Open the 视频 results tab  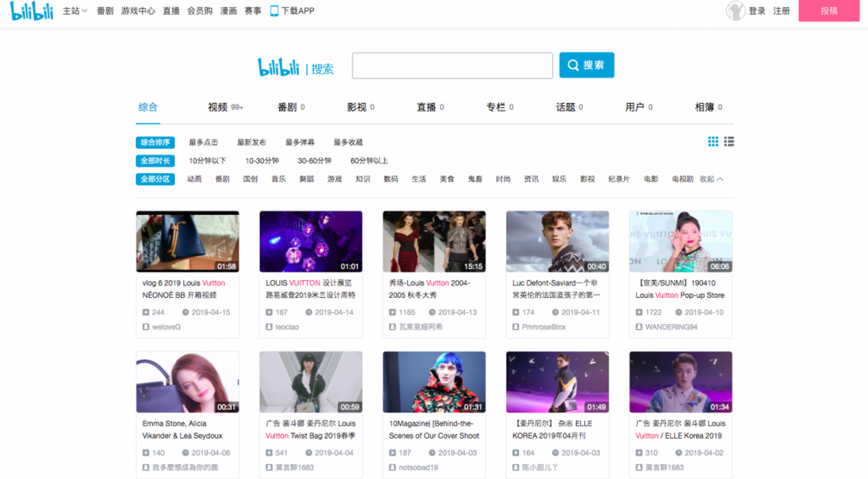click(225, 107)
